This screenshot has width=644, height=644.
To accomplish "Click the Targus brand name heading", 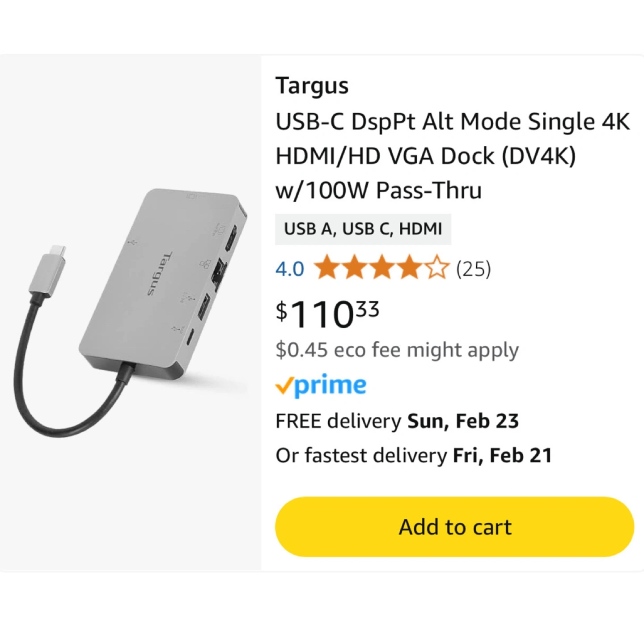I will (312, 85).
